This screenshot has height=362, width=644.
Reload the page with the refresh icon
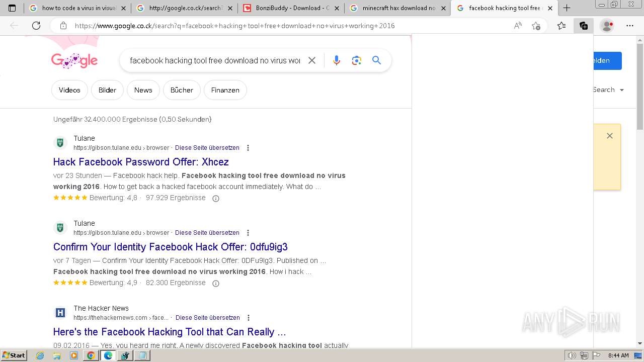(x=36, y=26)
